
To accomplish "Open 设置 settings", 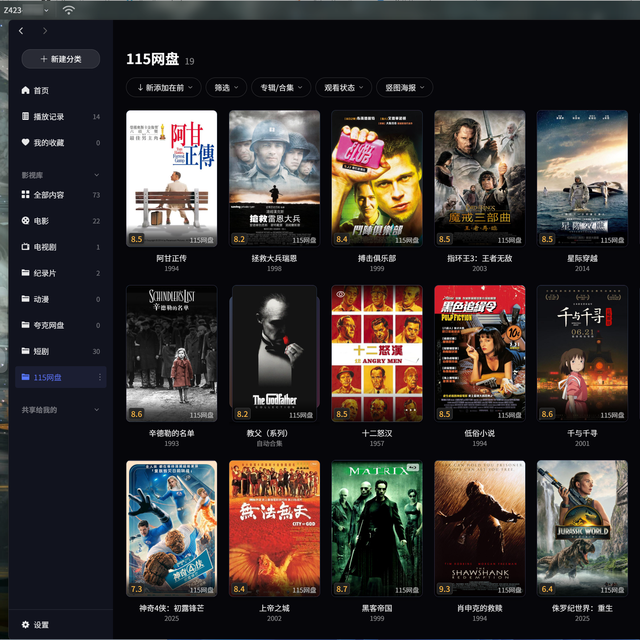I will pyautogui.click(x=35, y=624).
